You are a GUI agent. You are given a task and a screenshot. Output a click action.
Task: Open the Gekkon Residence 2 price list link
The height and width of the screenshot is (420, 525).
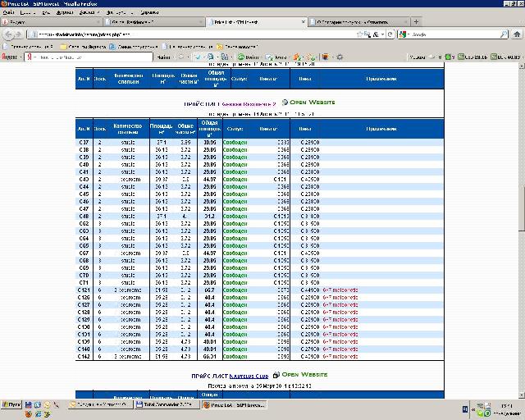click(x=249, y=104)
